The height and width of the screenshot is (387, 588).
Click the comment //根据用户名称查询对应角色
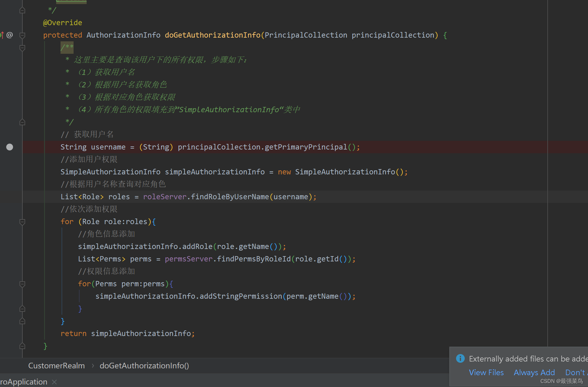113,184
